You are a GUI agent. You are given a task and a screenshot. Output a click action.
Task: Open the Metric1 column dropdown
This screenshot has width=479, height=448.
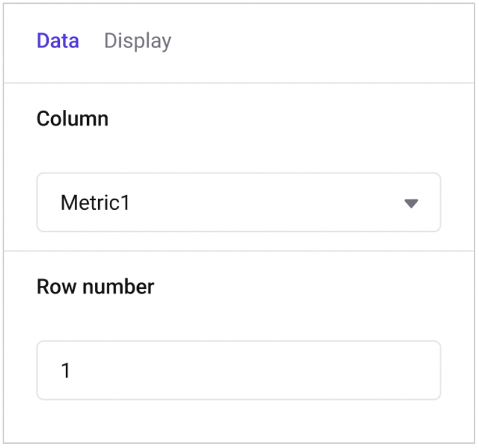pos(238,202)
